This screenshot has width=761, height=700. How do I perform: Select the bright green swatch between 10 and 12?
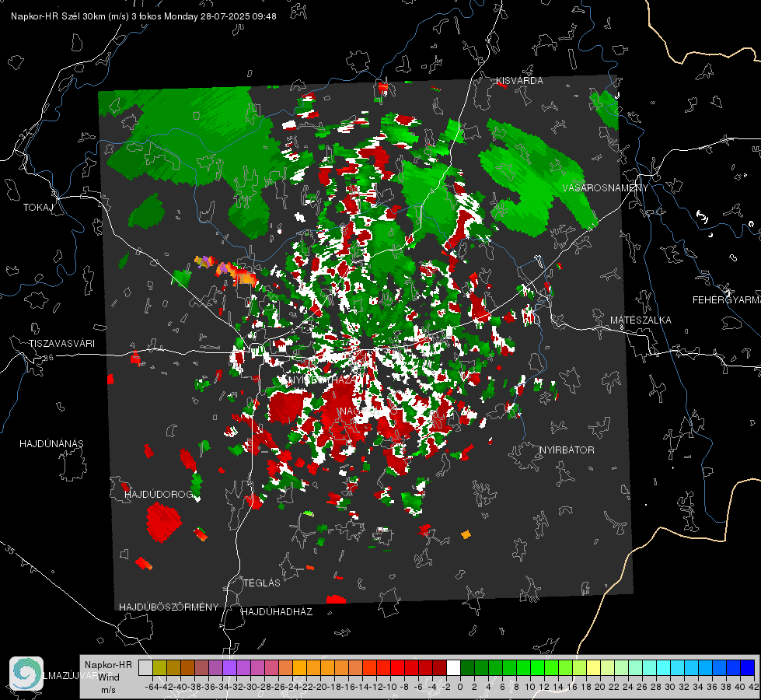pos(537,667)
